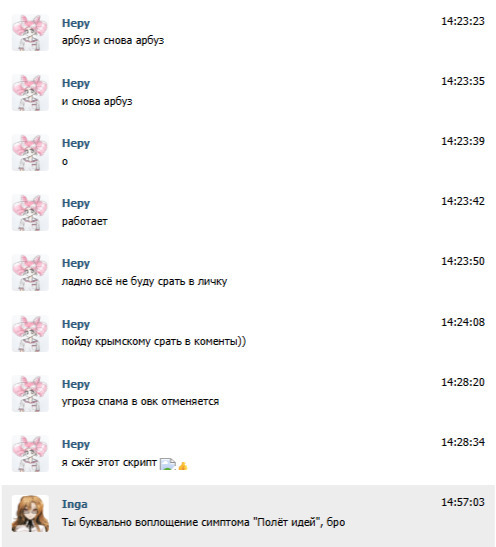Click Нерy name above 'и снова арбуз'
Screen dimensions: 496x547
76,83
